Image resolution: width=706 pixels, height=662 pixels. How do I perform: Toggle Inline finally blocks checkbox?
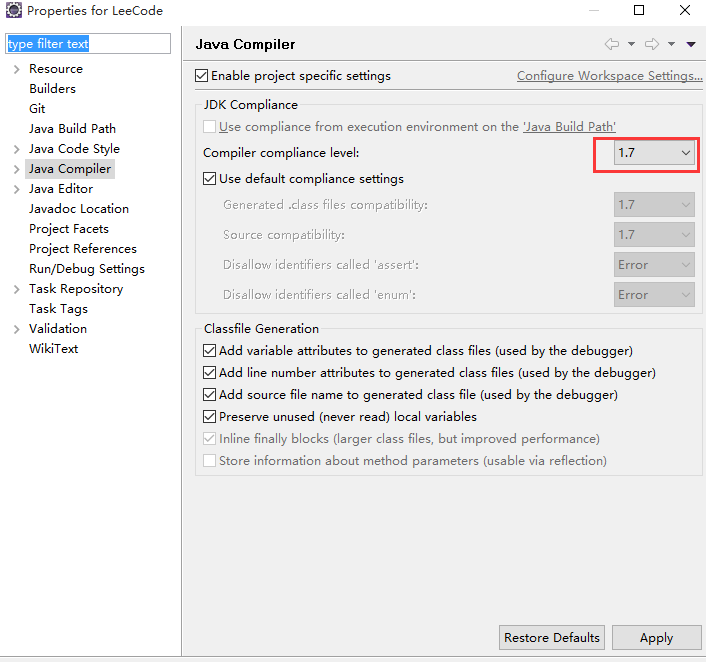[209, 439]
